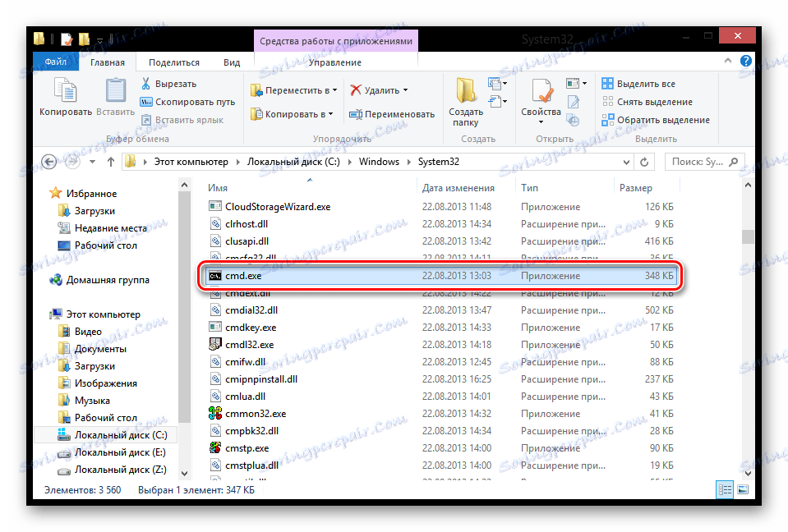Click the Edit icon in Open group
This screenshot has height=532, width=788.
click(574, 102)
